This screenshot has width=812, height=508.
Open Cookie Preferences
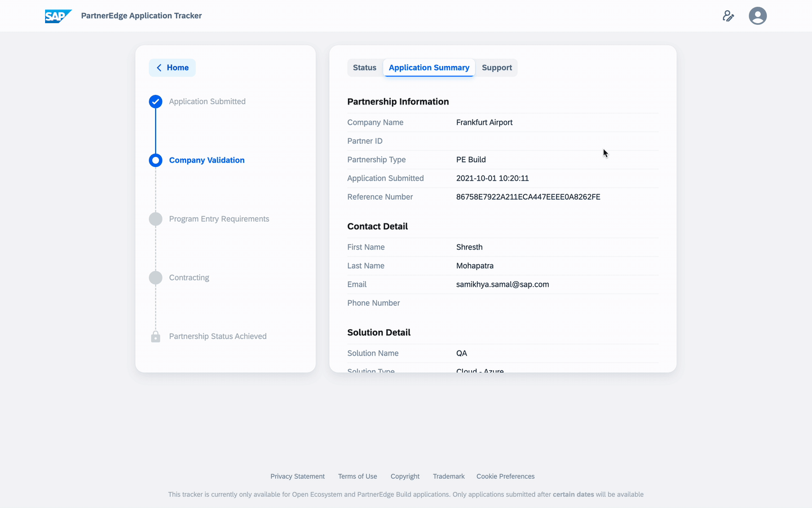[505, 476]
